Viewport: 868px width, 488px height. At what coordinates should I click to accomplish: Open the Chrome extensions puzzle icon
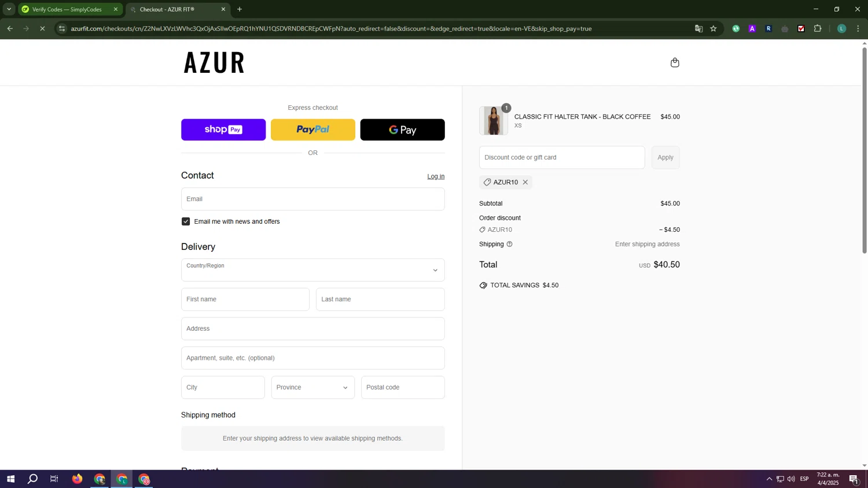(818, 28)
